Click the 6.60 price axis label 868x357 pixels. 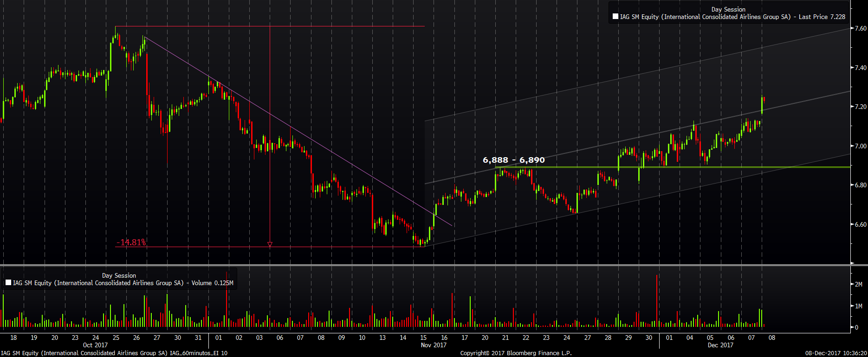coord(861,224)
